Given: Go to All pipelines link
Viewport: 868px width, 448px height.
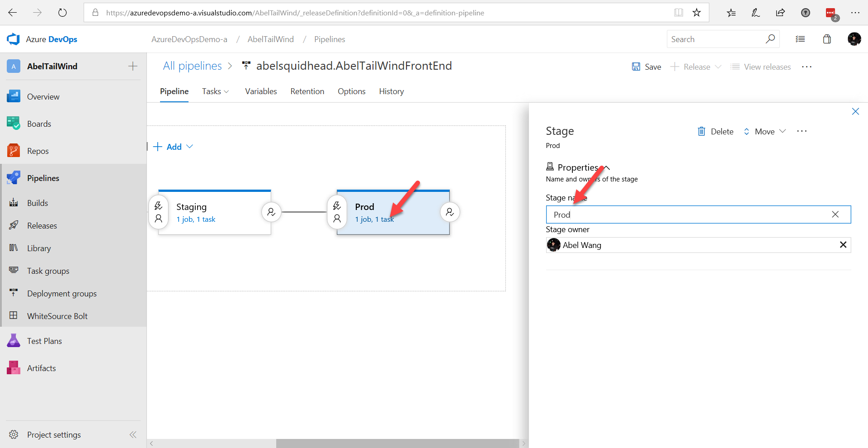Looking at the screenshot, I should click(x=192, y=66).
